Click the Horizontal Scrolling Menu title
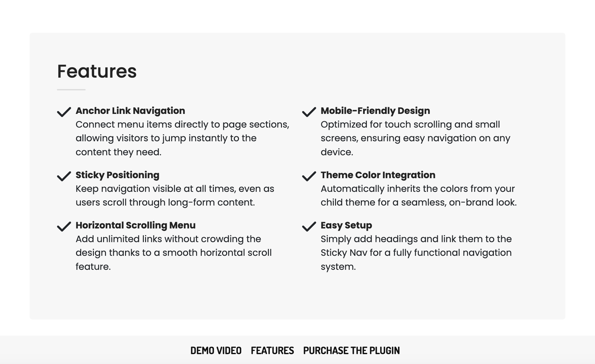Image resolution: width=595 pixels, height=364 pixels. pos(136,225)
